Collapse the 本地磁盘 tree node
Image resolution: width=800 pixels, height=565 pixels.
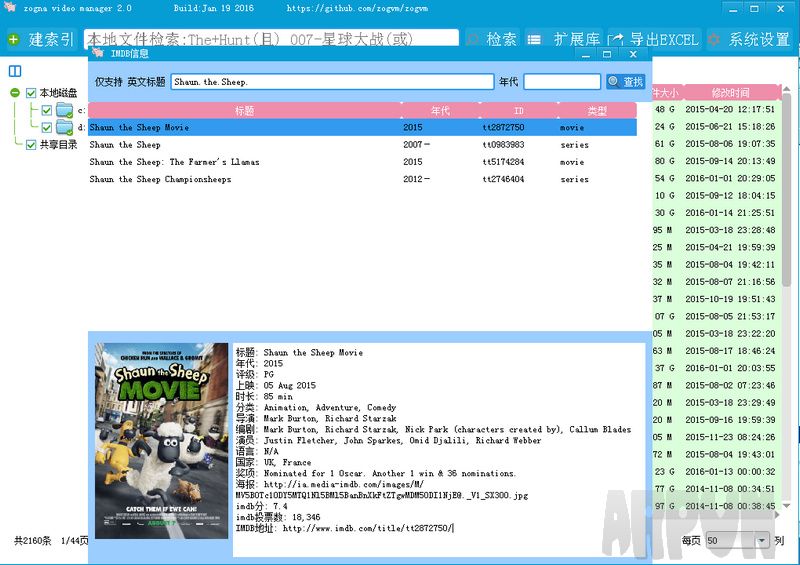(x=15, y=93)
